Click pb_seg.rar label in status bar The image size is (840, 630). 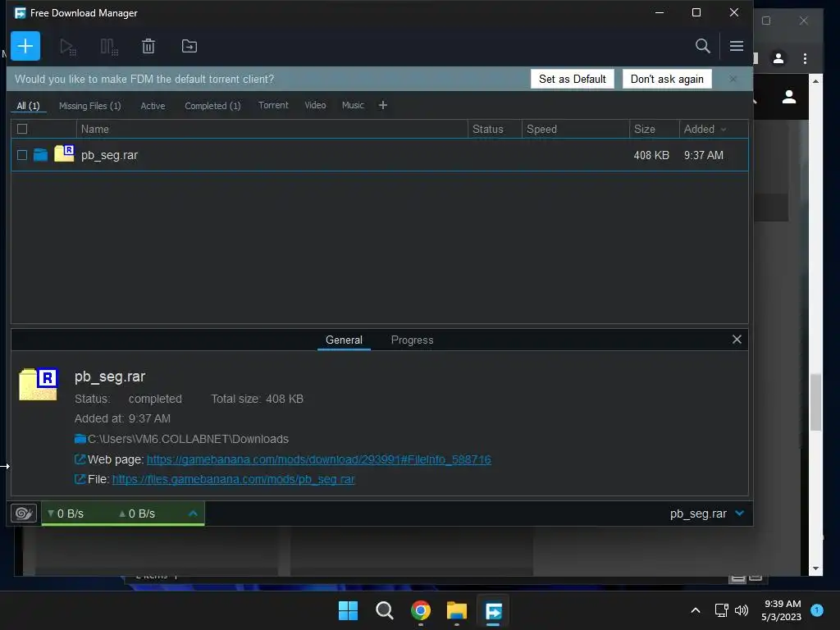pyautogui.click(x=698, y=514)
